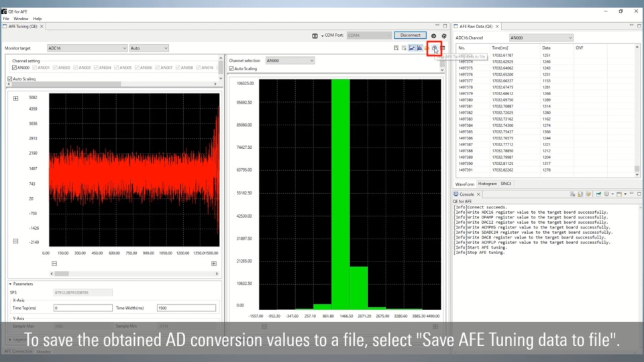The height and width of the screenshot is (362, 644).
Task: Click the waveform chart view icon
Action: (x=412, y=48)
